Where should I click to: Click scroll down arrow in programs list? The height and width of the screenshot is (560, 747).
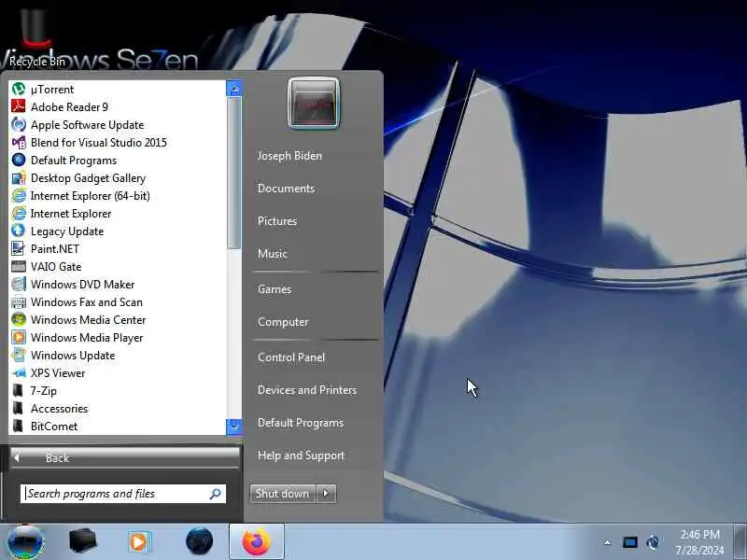click(x=234, y=427)
